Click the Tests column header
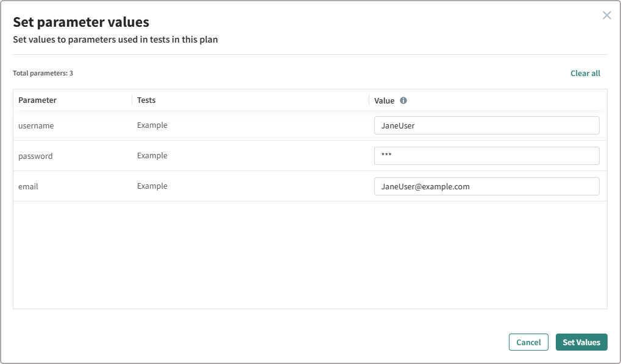The image size is (621, 364). (146, 100)
